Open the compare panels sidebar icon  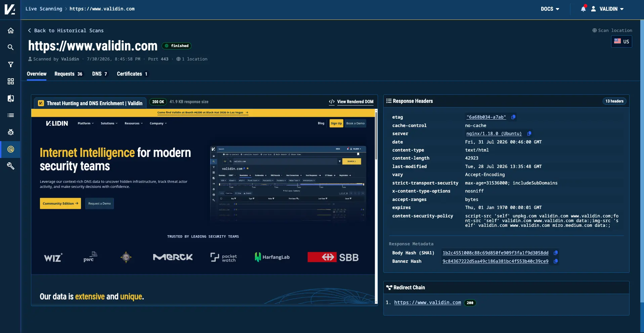[x=11, y=98]
